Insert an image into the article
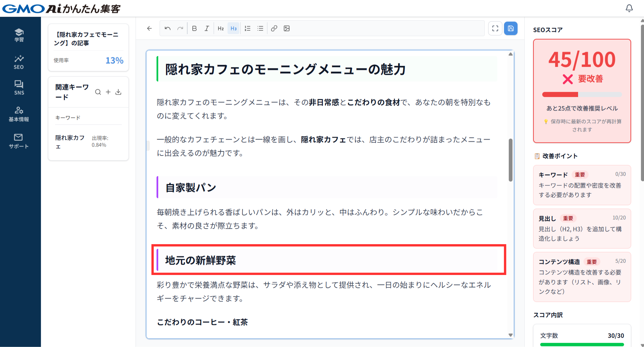The image size is (644, 347). click(287, 28)
